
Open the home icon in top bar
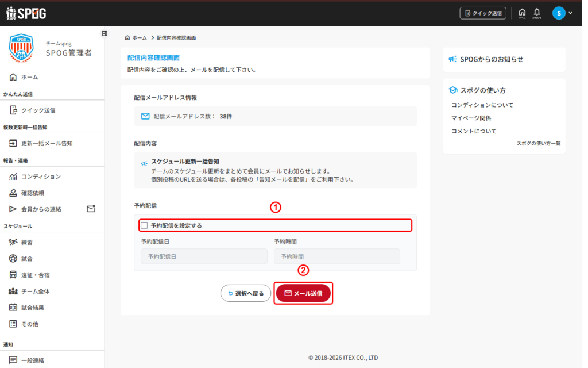coord(522,13)
